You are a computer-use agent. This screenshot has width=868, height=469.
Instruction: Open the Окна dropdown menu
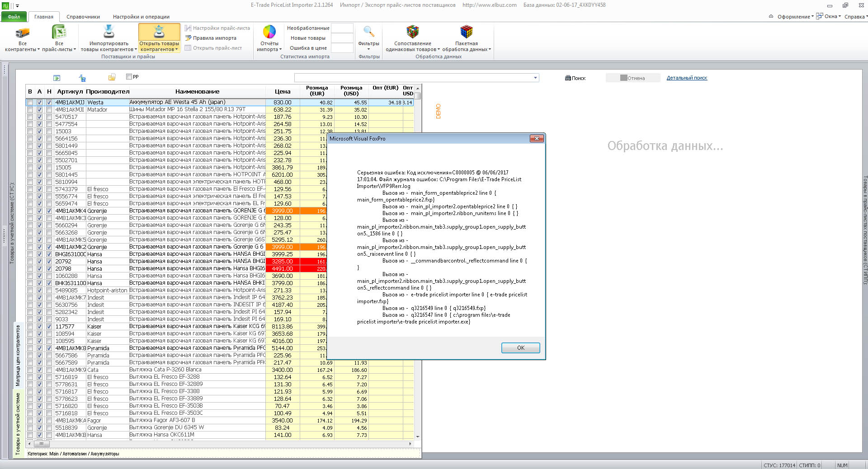829,17
